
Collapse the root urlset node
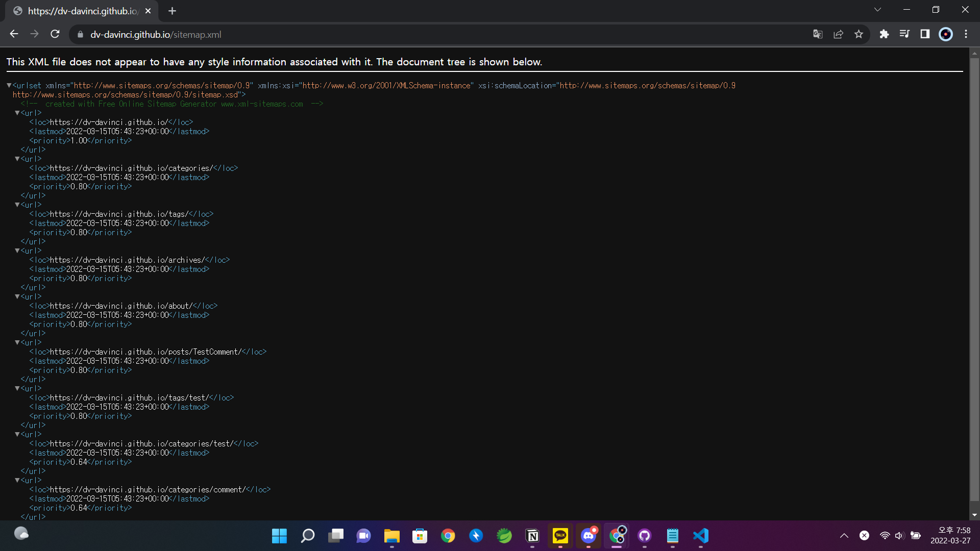coord(9,85)
